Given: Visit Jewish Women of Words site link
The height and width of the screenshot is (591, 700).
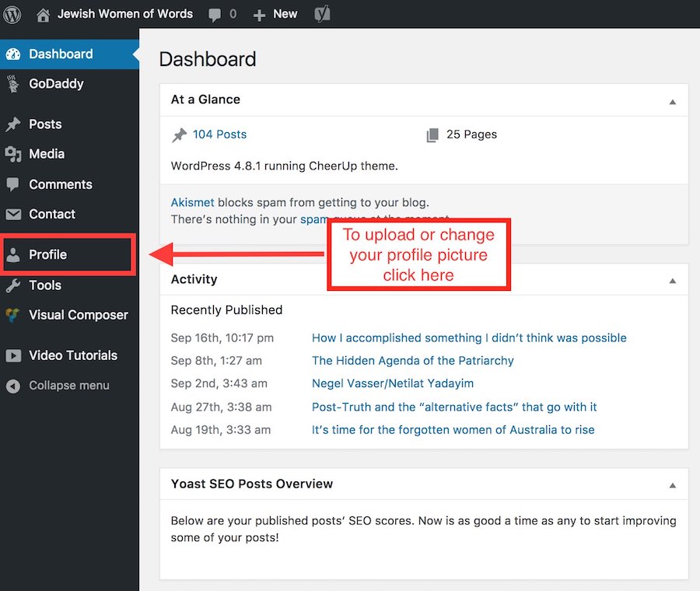Looking at the screenshot, I should (125, 14).
